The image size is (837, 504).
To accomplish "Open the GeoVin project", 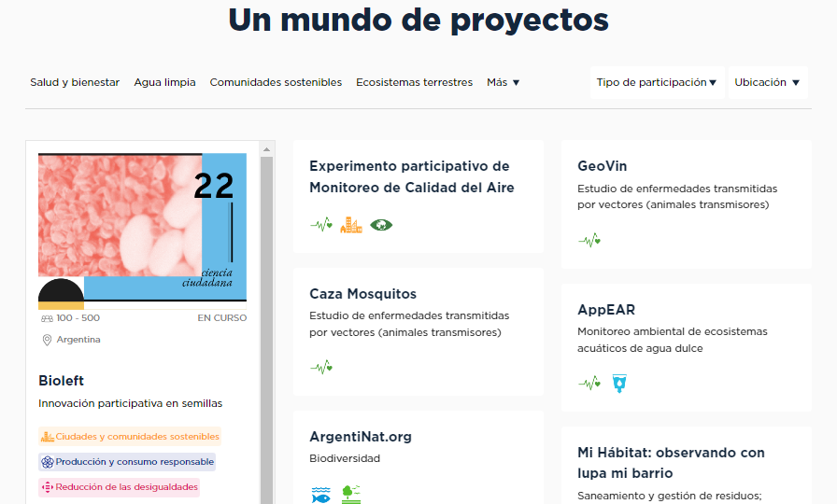I will [x=603, y=166].
